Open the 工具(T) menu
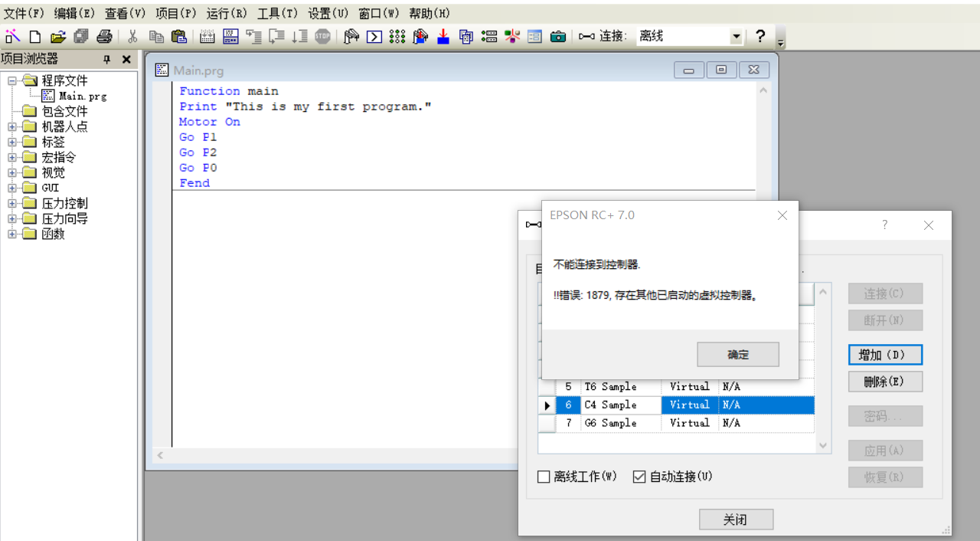This screenshot has width=980, height=541. [x=277, y=13]
